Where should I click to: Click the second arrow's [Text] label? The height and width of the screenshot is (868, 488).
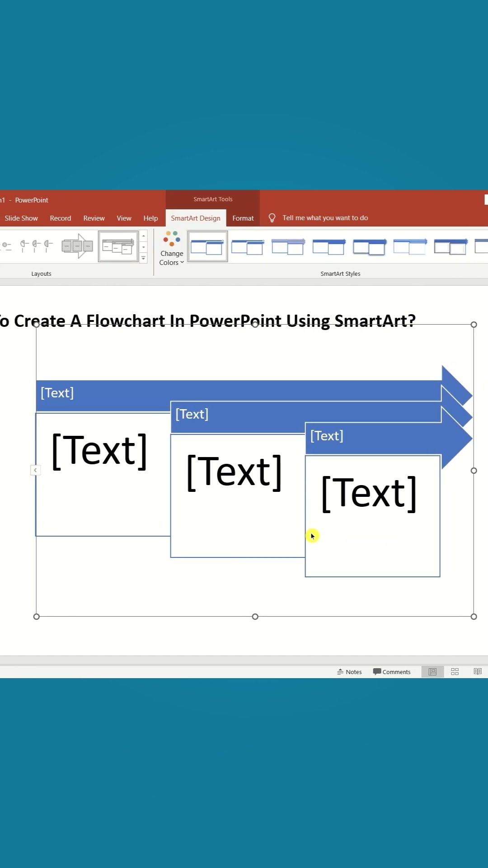tap(192, 414)
